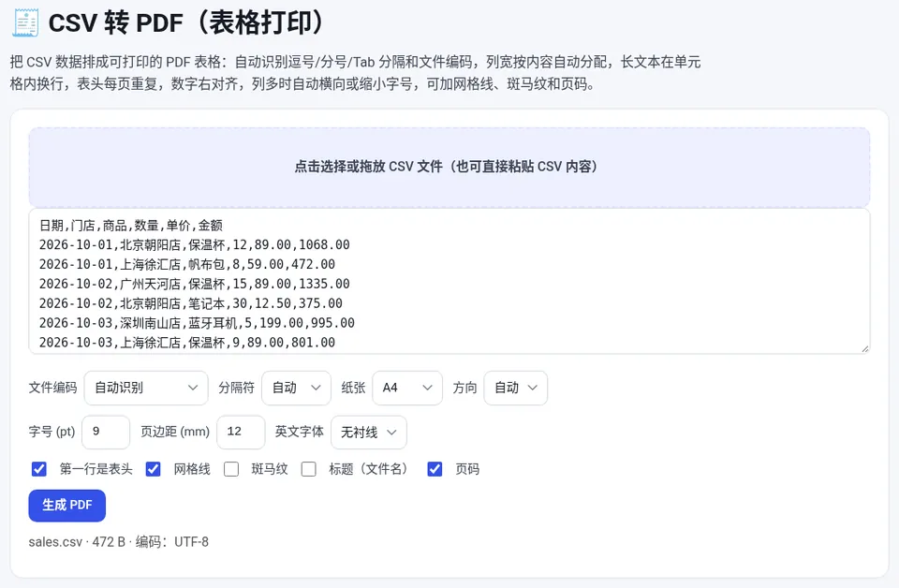This screenshot has width=899, height=588.
Task: Click the row with 上海徐汇店,保温杯,9
Action: (x=187, y=343)
